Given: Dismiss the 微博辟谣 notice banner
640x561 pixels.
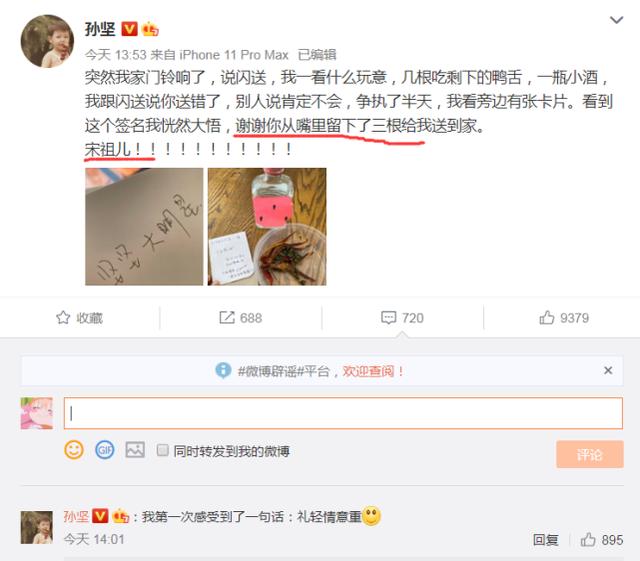Looking at the screenshot, I should click(x=608, y=370).
